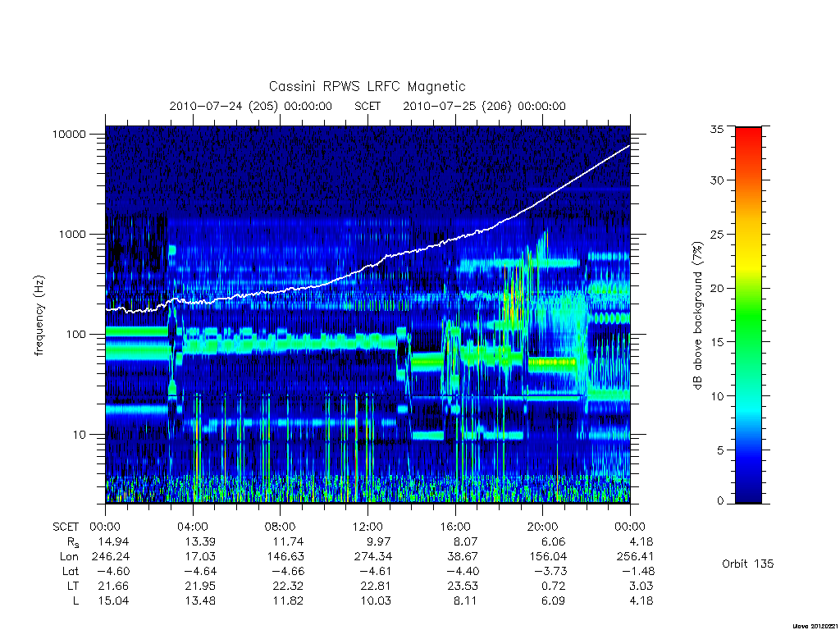Click the LT value '23.53'
The height and width of the screenshot is (630, 840).
coord(463,586)
